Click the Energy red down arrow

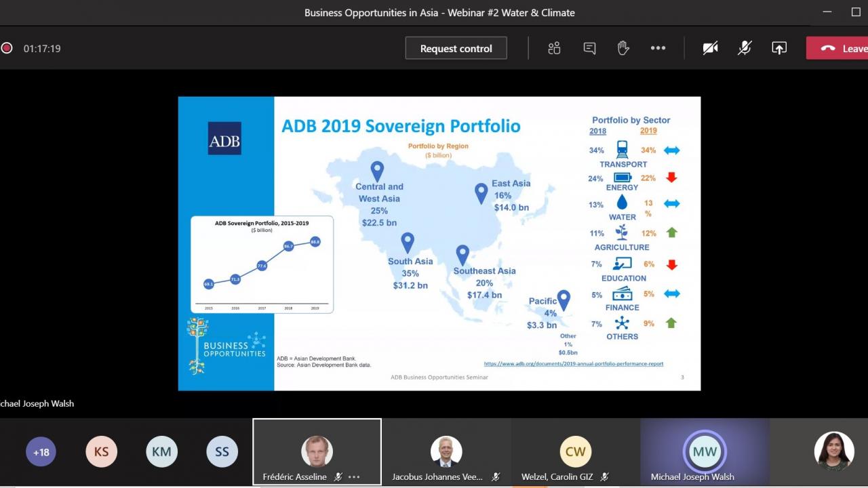[x=671, y=178]
